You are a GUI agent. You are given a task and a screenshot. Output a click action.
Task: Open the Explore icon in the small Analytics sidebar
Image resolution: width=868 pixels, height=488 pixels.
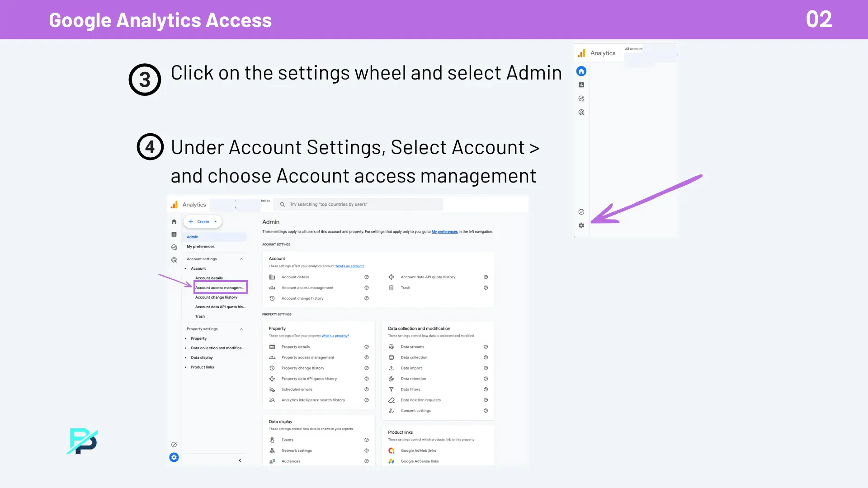click(581, 99)
